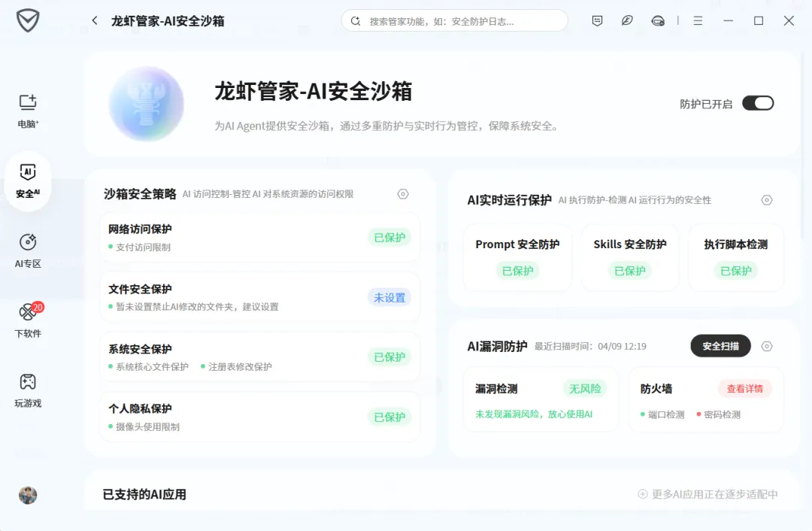This screenshot has height=531, width=812.
Task: Click the plus icon beside 更多AI应用
Action: (x=643, y=494)
